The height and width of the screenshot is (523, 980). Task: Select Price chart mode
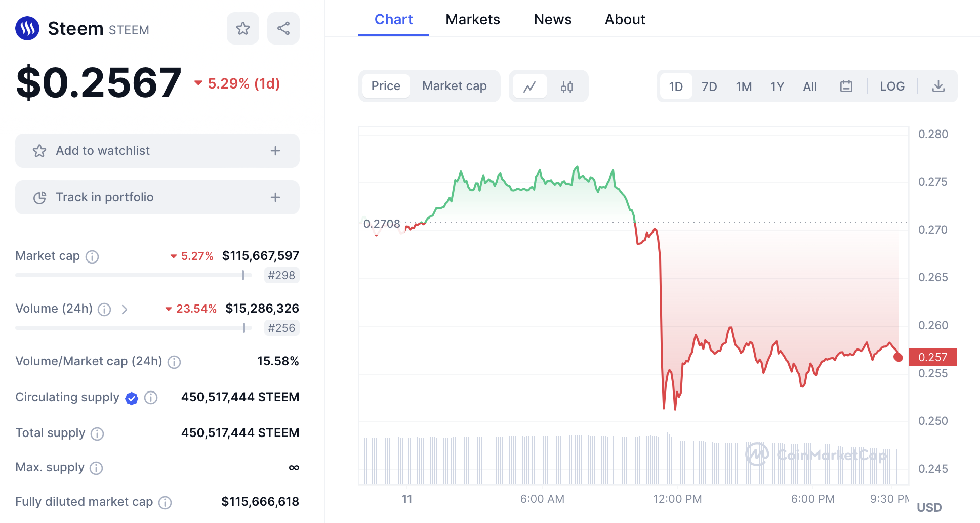tap(386, 86)
